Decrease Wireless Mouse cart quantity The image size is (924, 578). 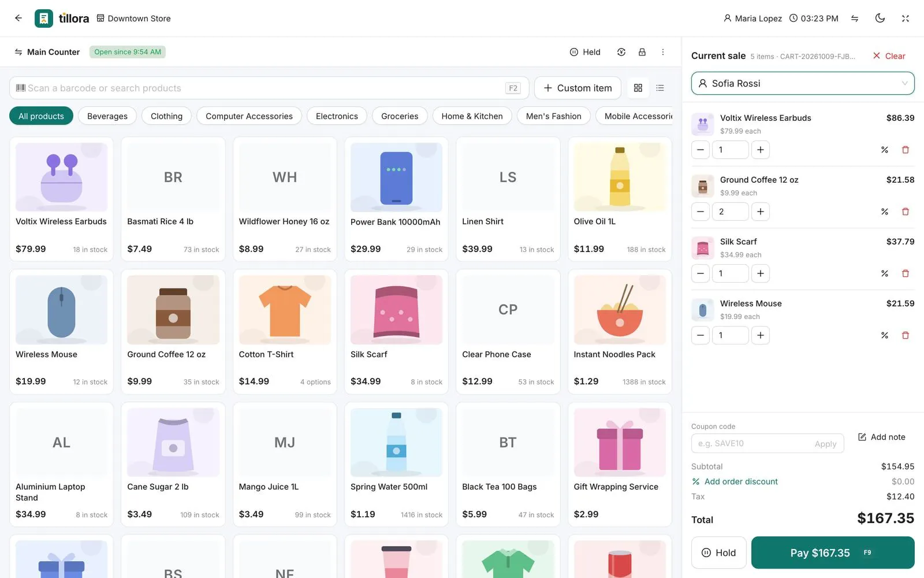[701, 335]
